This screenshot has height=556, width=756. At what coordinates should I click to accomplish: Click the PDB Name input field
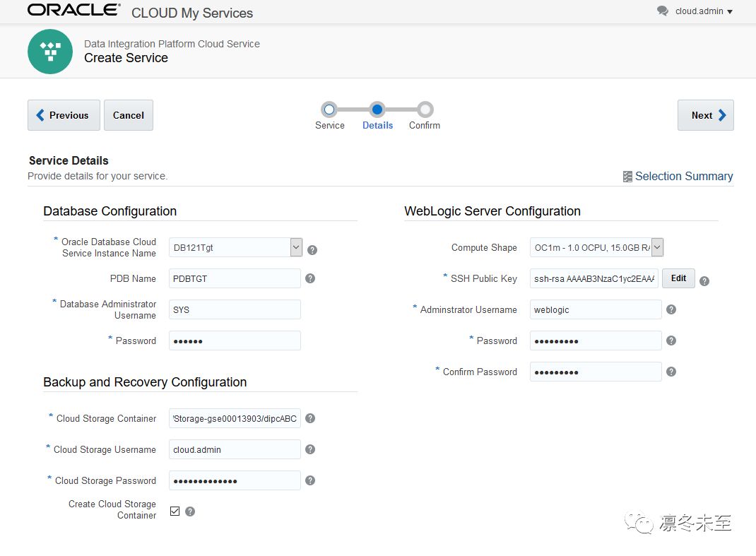pyautogui.click(x=235, y=278)
